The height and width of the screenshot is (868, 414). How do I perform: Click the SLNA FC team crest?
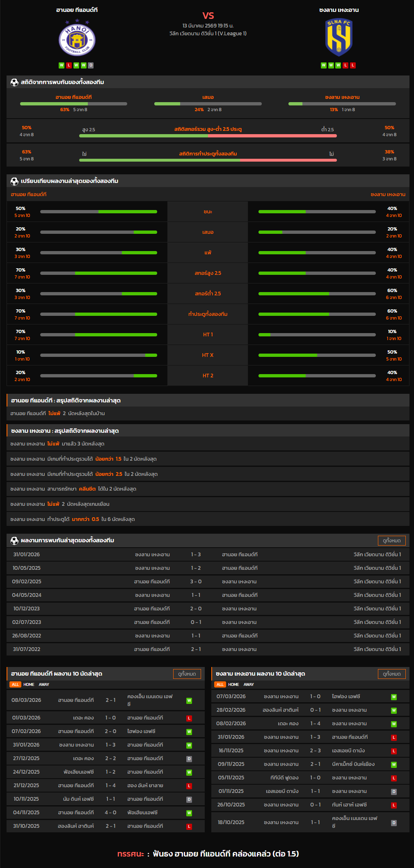[339, 38]
